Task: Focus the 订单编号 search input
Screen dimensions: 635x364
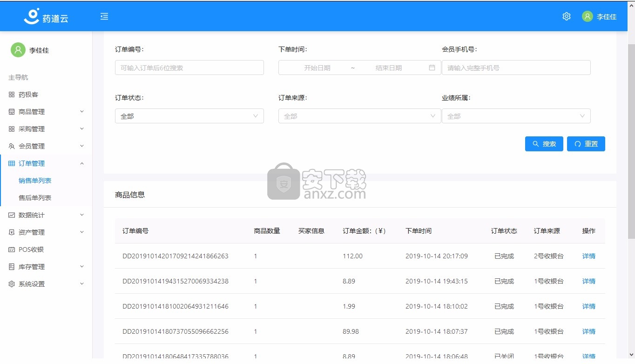Action: [x=189, y=67]
